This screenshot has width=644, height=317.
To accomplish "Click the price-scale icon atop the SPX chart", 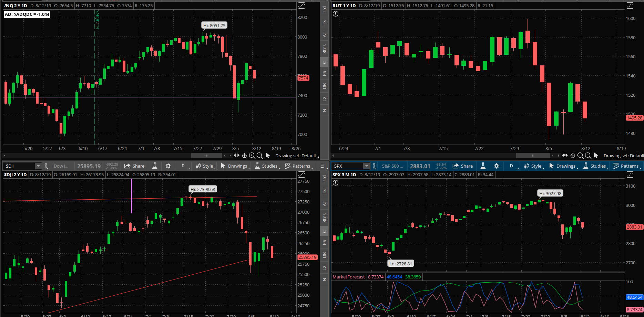I will click(x=630, y=175).
